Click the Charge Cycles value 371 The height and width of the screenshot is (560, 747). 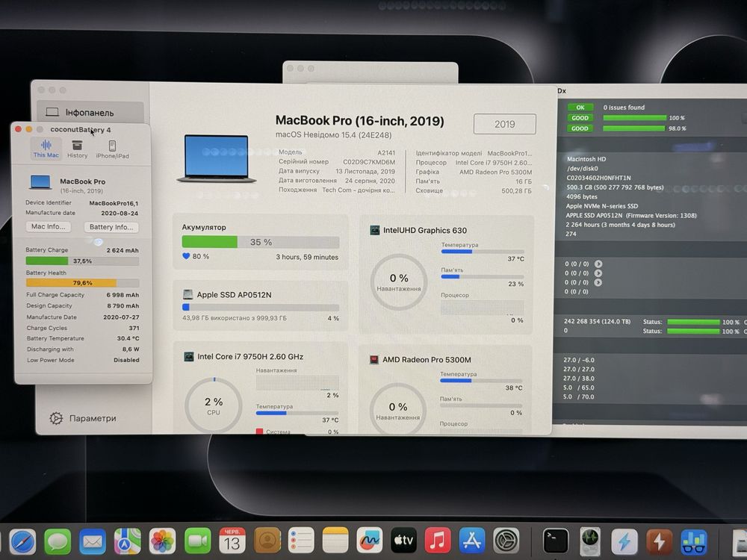pos(134,328)
